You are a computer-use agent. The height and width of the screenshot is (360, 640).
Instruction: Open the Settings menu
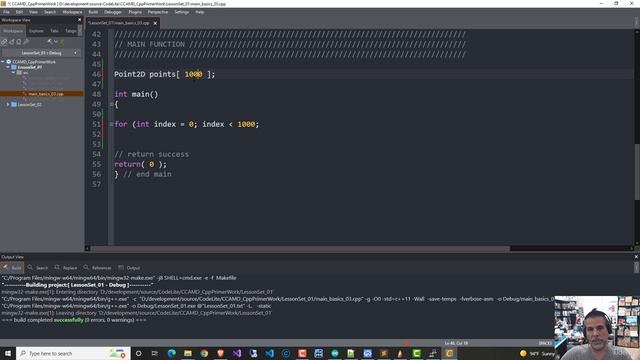coord(182,12)
